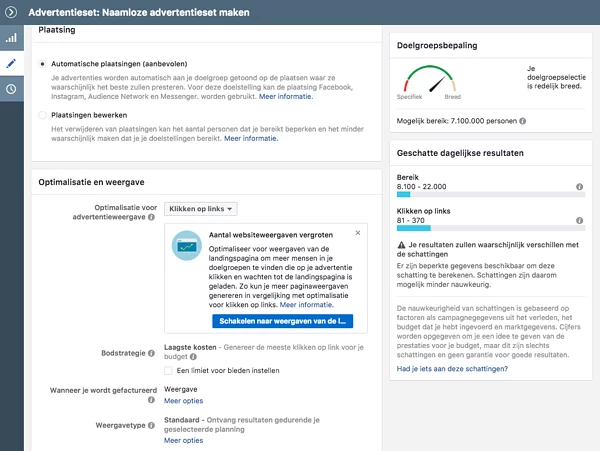Screen dimensions: 600x451
Task: Click the 8.100 - 22.000 reach value
Action: (x=421, y=187)
